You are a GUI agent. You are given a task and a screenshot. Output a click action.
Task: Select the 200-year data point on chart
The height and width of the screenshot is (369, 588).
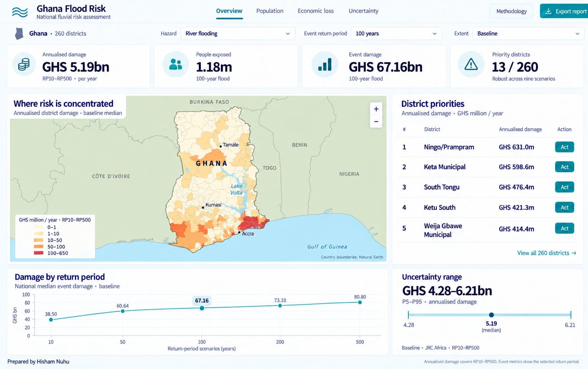click(280, 305)
